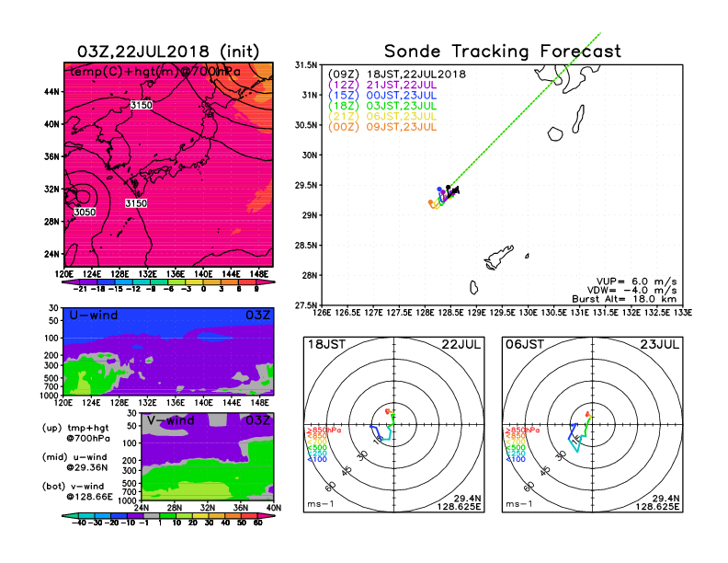728x563 pixels.
Task: Select the "temp(C)+hgt(m)@700hPa" map label
Action: 155,72
